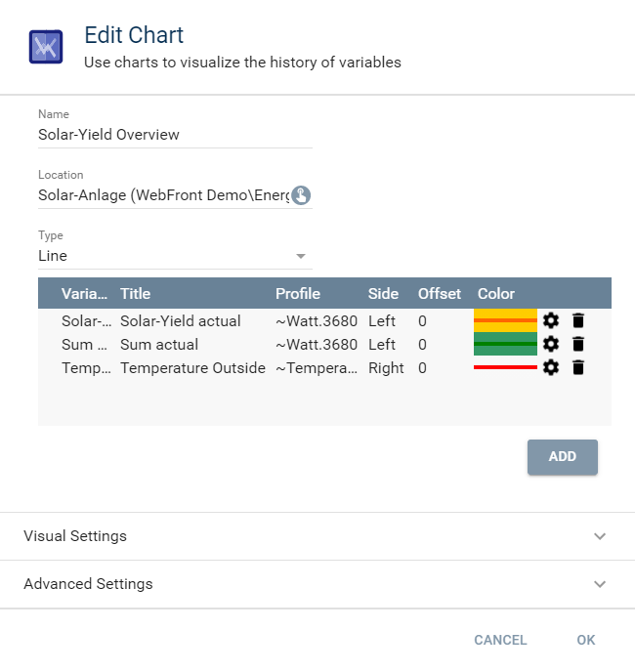Click the Name field Solar-Yield Overview
Screen dimensions: 635x672
174,135
